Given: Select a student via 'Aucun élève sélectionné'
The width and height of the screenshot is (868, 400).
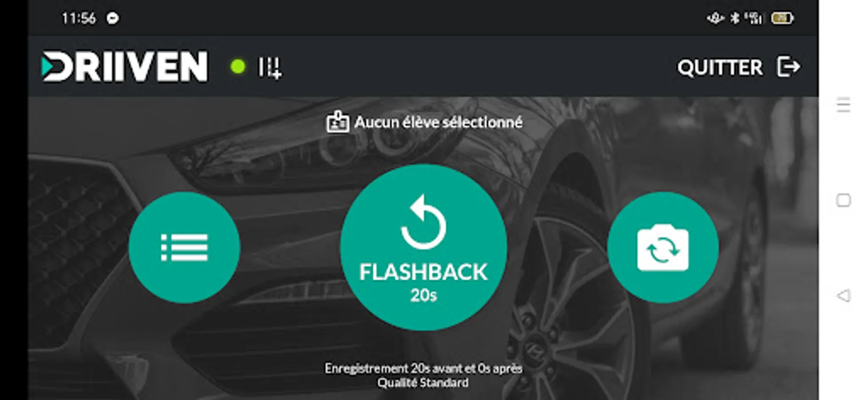Looking at the screenshot, I should tap(438, 122).
